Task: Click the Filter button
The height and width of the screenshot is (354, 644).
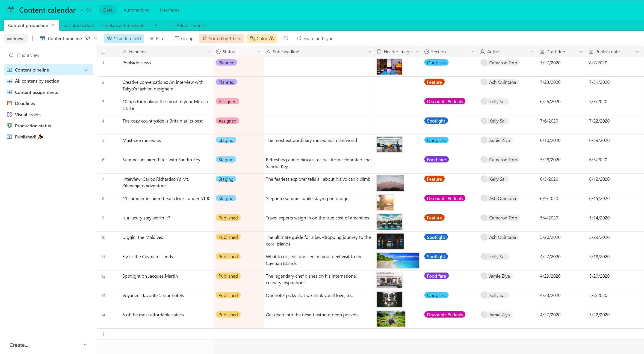Action: coord(157,38)
